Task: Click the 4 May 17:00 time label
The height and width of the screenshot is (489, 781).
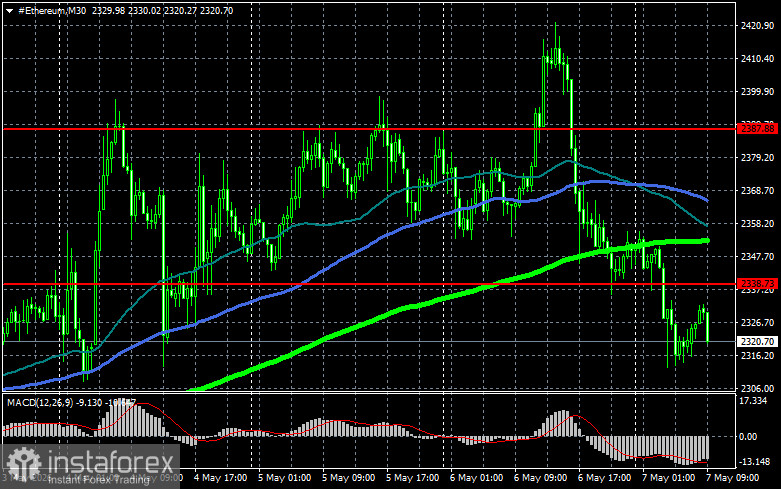Action: point(220,478)
